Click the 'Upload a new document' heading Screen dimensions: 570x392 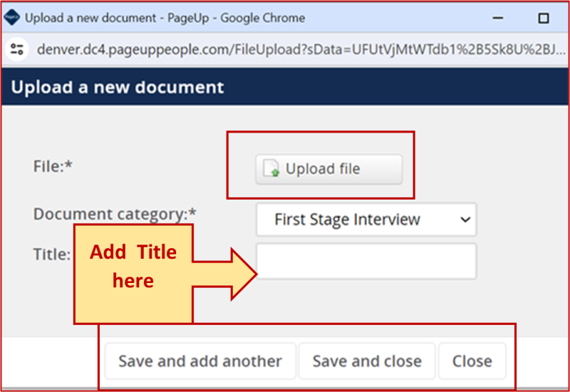[x=118, y=87]
